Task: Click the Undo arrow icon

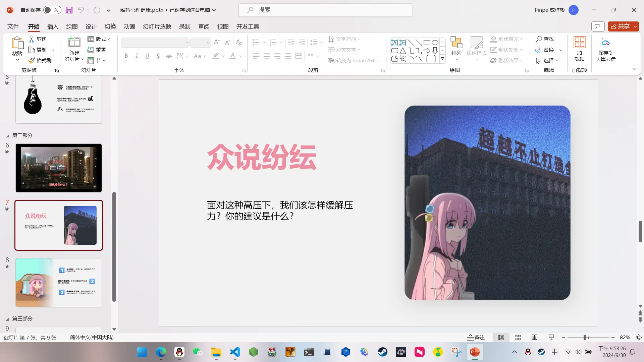Action: pyautogui.click(x=80, y=10)
